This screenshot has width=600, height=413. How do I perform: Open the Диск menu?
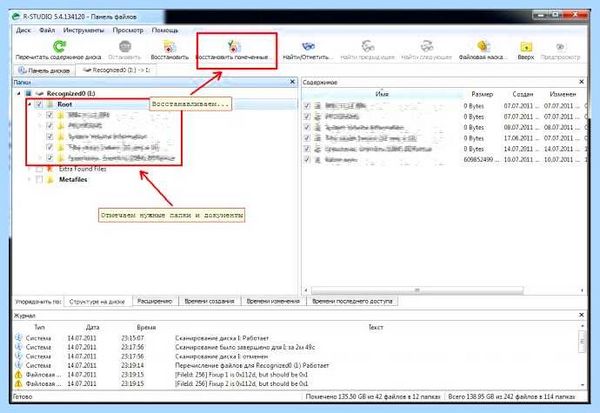23,30
